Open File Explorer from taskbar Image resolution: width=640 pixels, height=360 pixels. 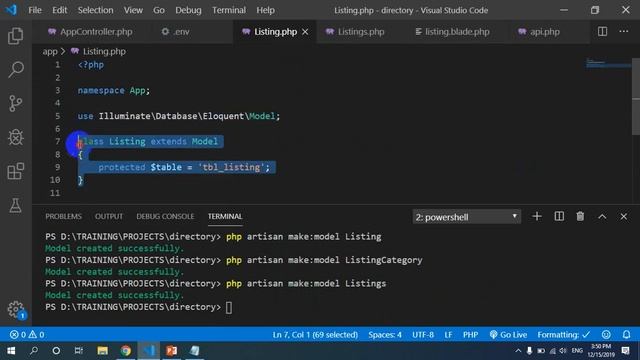coord(102,351)
